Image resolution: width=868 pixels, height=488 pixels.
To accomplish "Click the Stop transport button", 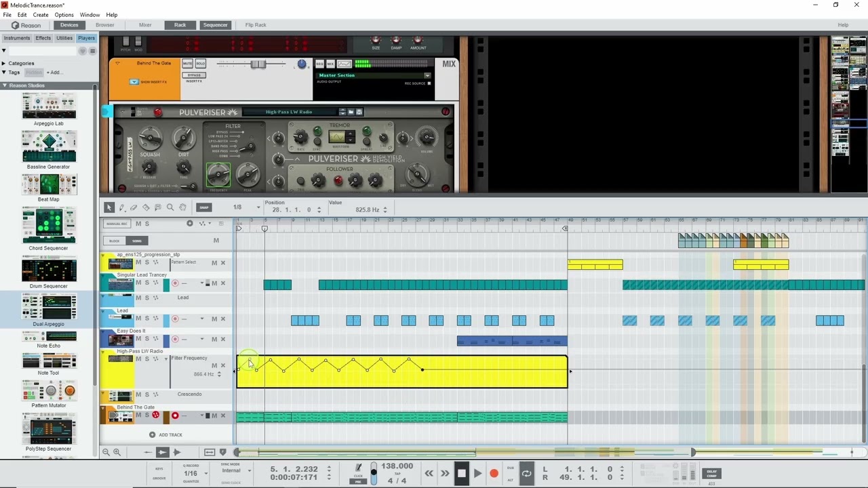I will [461, 474].
